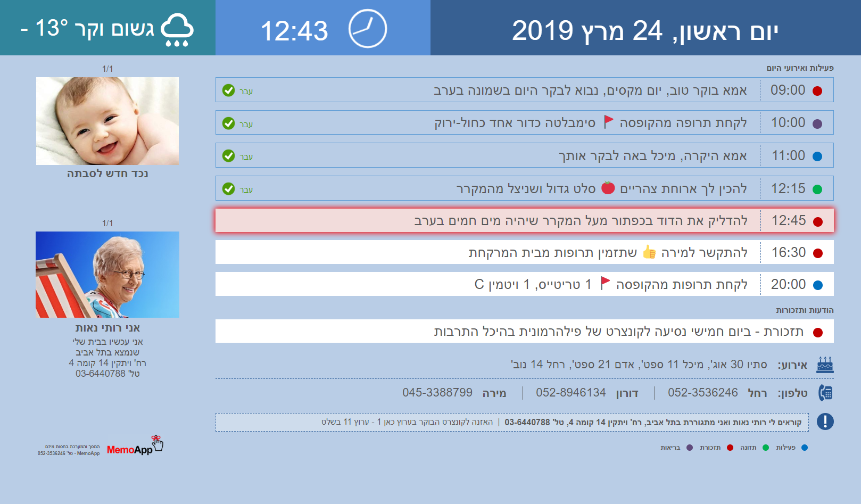Click the blue exclamation mark info icon

click(x=825, y=422)
